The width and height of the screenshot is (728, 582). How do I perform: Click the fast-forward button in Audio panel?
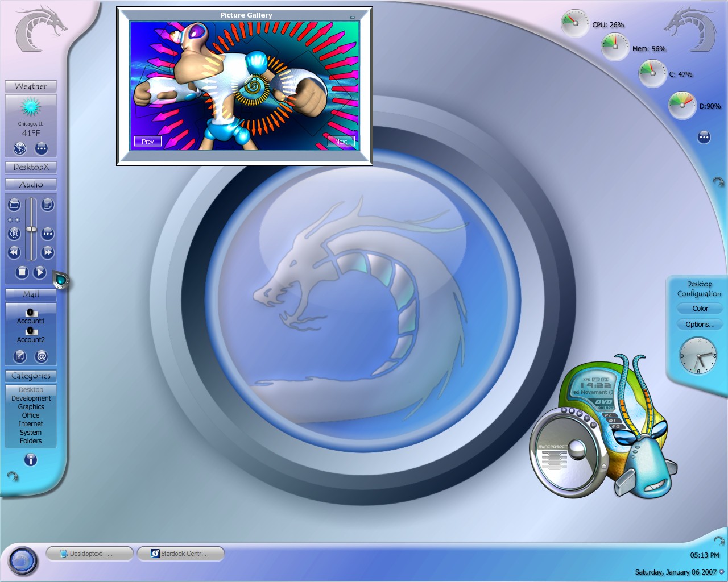coord(48,252)
